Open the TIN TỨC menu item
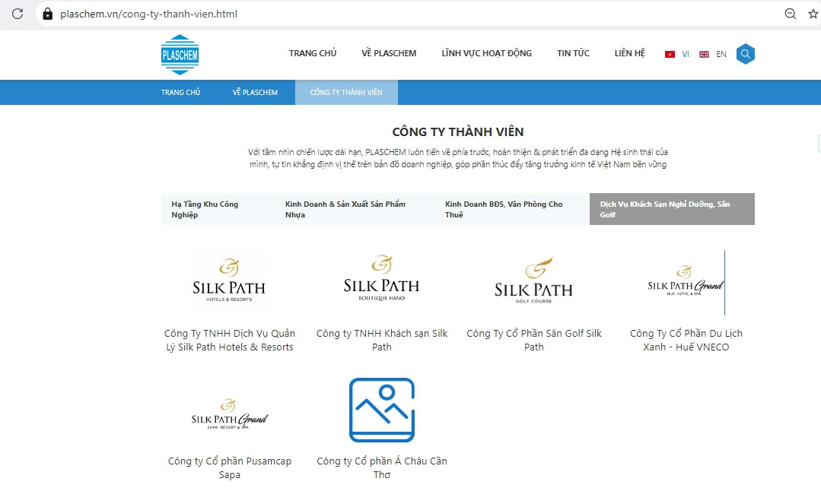Screen dimensions: 821x504 tap(573, 53)
